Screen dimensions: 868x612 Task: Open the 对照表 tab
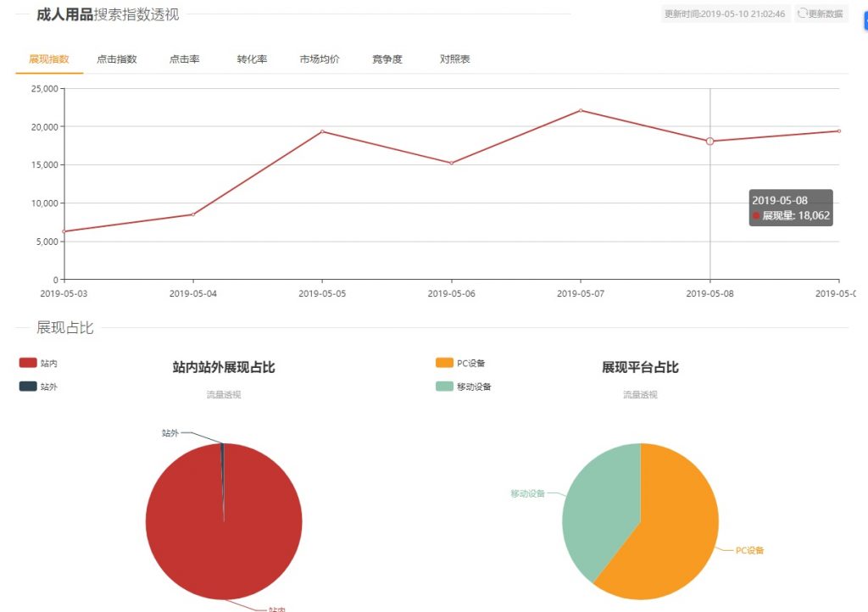click(454, 59)
